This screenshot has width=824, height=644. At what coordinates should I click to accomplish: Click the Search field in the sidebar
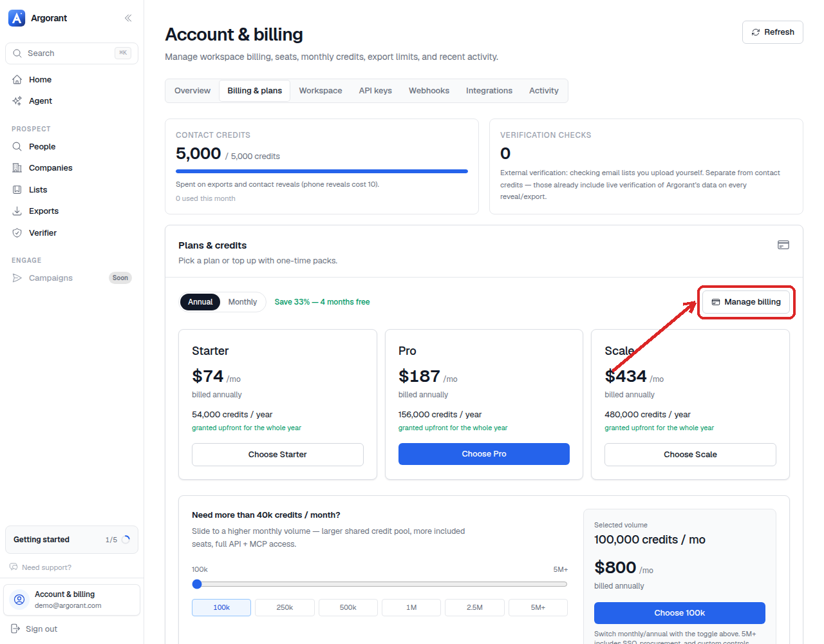coord(71,53)
